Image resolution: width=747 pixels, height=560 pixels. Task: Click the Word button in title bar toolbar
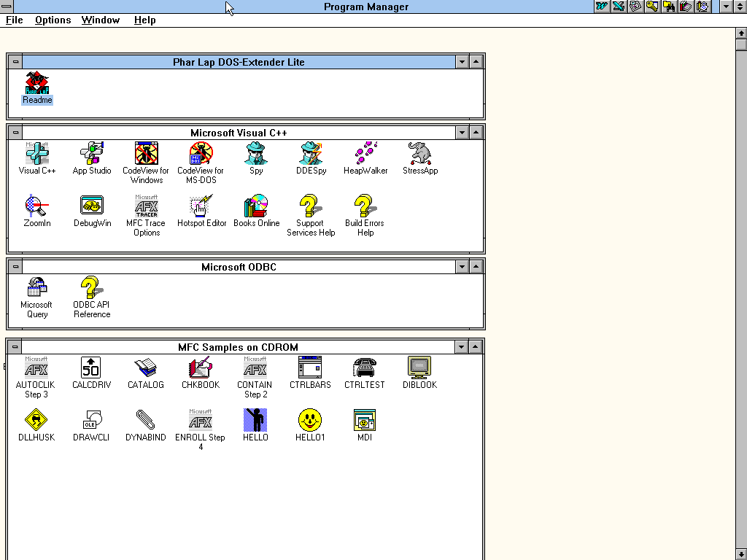(x=602, y=6)
